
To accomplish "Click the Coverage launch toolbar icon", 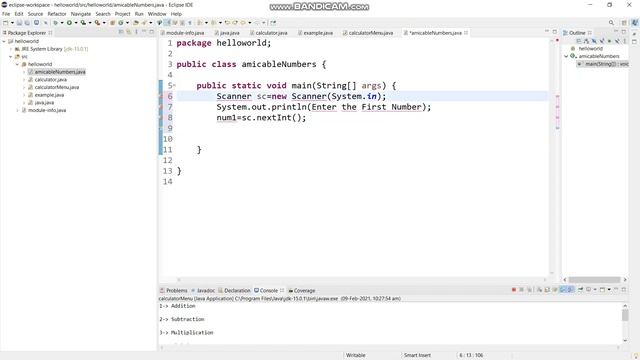I will (x=83, y=23).
